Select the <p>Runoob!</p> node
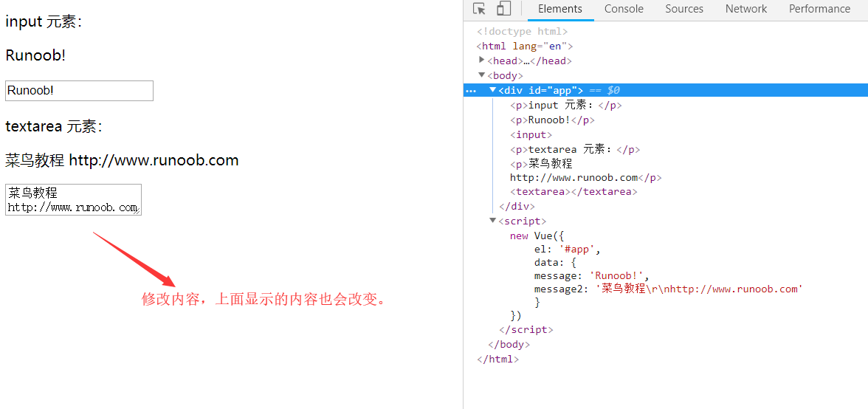The height and width of the screenshot is (409, 868). pos(552,120)
